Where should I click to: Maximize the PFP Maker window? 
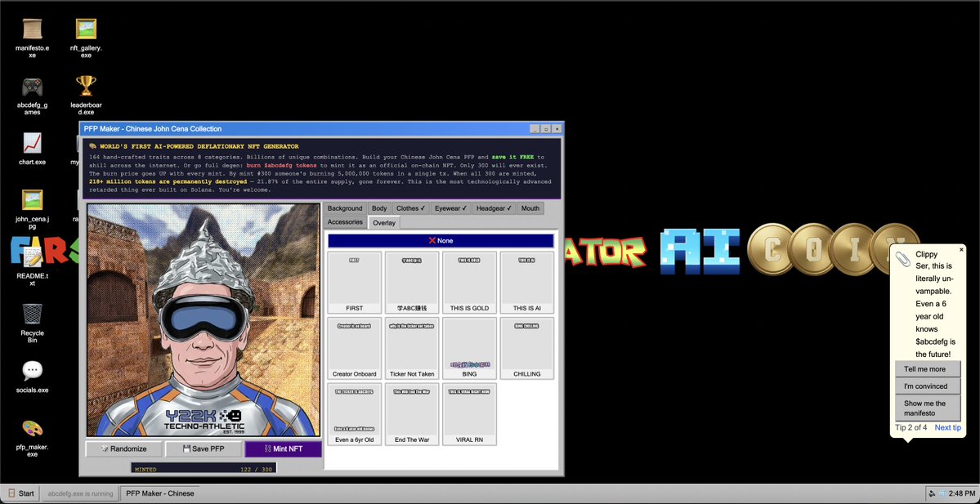point(546,128)
